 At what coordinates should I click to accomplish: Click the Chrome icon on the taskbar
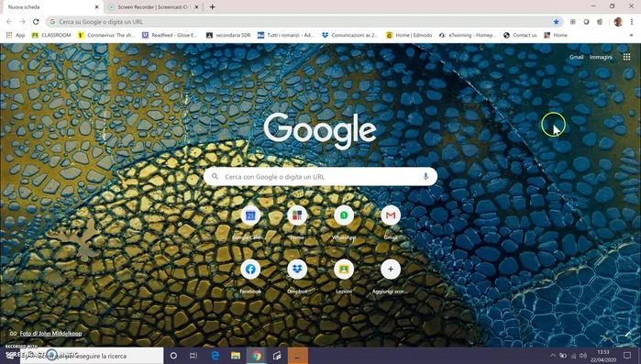(257, 356)
